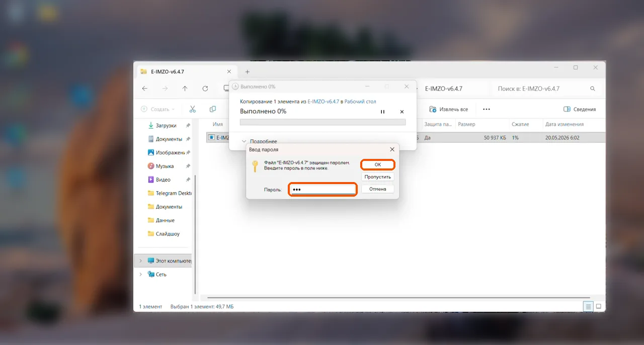
Task: Toggle the Сведения details pane
Action: coord(580,109)
